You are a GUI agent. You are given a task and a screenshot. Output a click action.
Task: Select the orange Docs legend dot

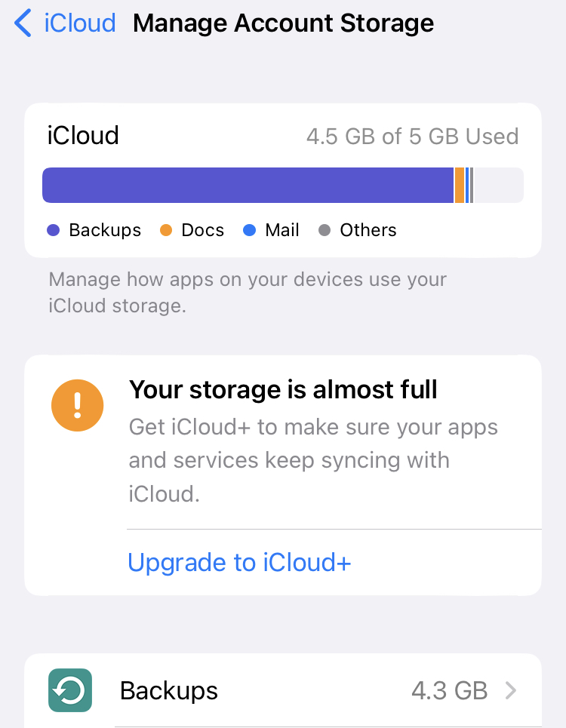coord(166,230)
